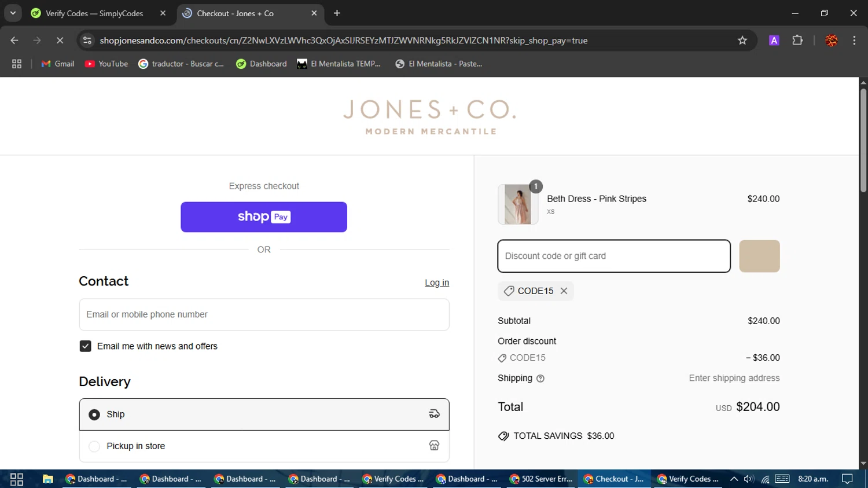Click the network Wi-Fi tray icon

coord(765,479)
